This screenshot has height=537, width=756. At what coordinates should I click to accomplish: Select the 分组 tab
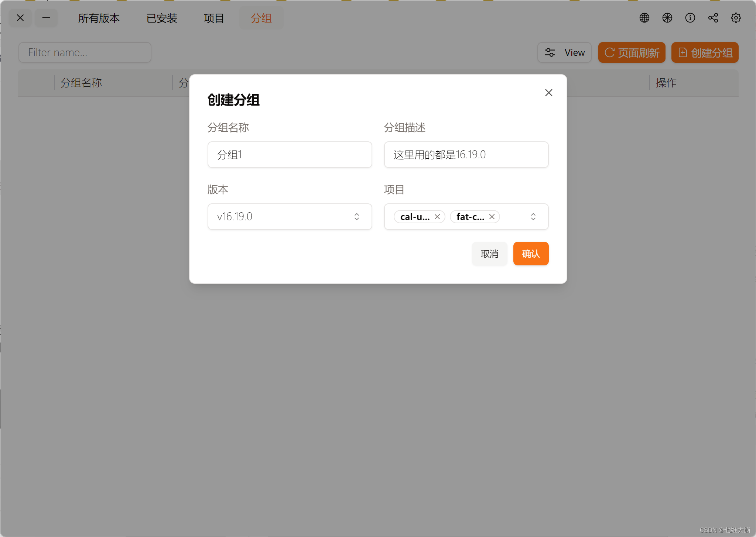click(261, 18)
